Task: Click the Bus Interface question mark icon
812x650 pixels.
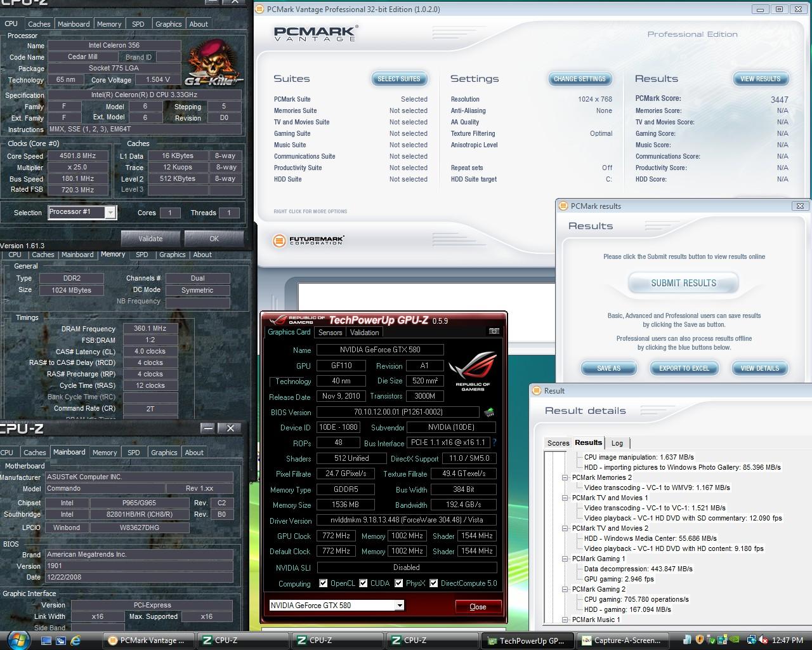Action: coord(494,442)
